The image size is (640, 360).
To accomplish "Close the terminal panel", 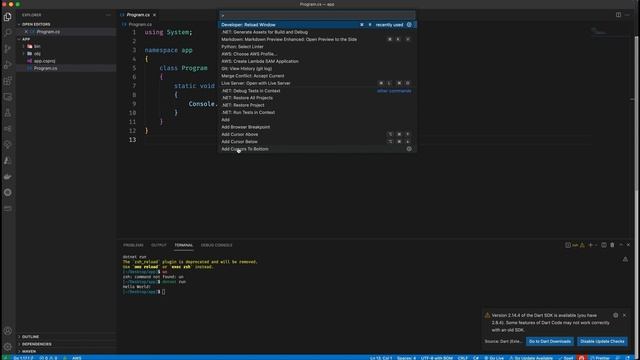I will click(628, 245).
